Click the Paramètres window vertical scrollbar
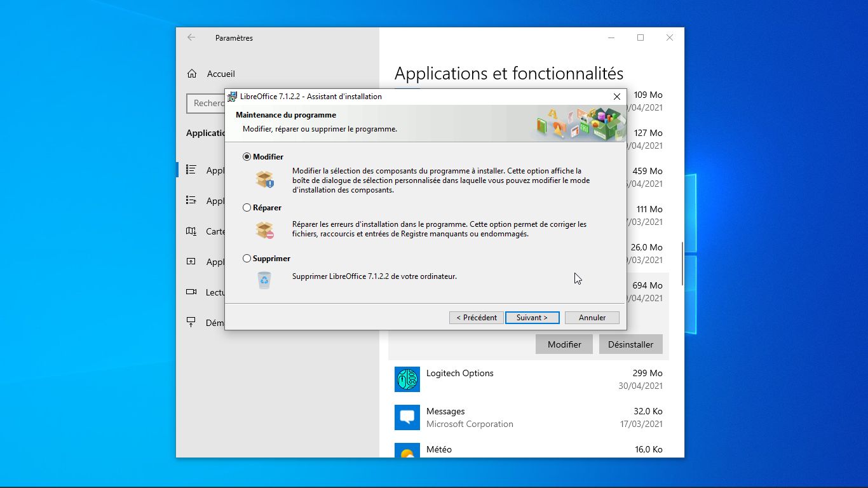 [682, 264]
